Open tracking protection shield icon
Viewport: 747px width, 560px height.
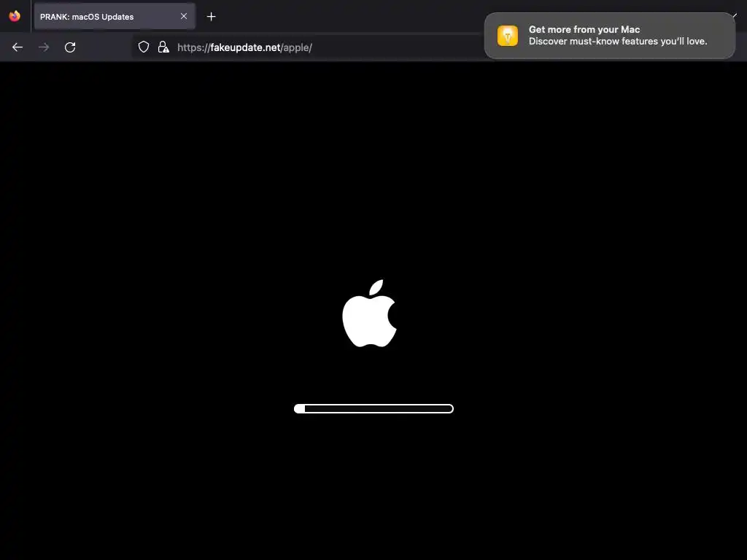144,47
